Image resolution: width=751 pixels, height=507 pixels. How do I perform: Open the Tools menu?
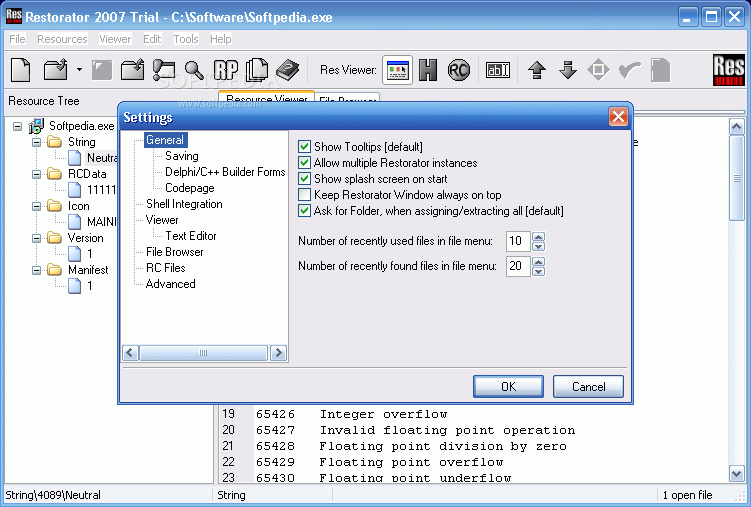[x=186, y=39]
